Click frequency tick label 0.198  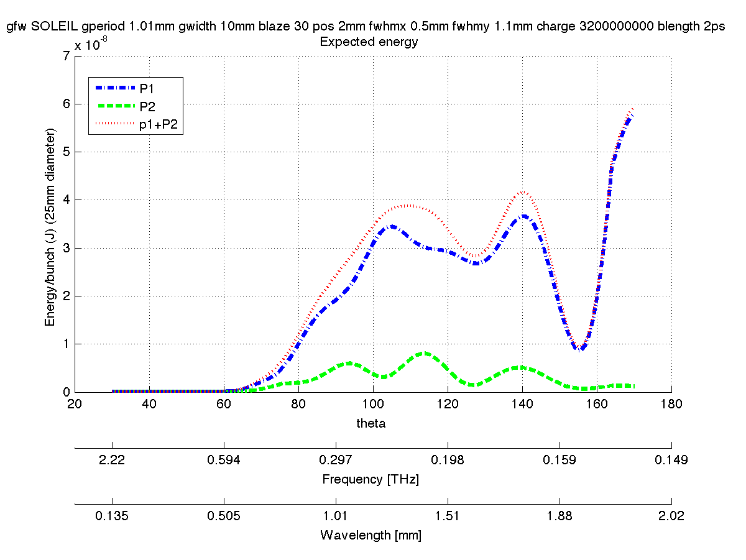pos(448,461)
